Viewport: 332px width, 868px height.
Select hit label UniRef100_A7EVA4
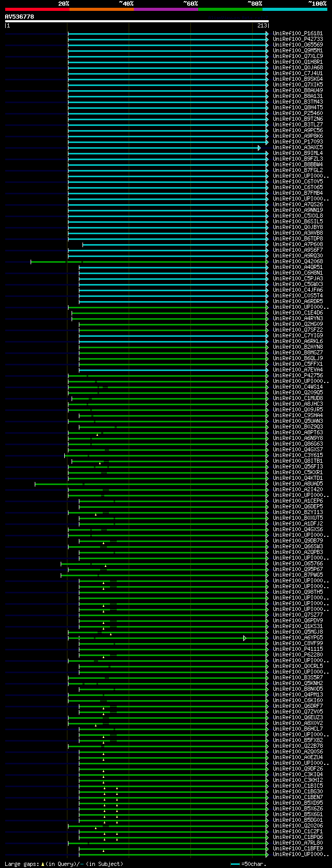[x=298, y=369]
